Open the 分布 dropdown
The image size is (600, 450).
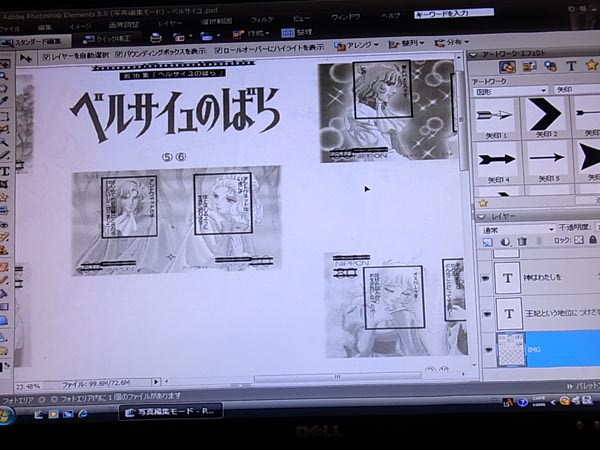tap(452, 42)
